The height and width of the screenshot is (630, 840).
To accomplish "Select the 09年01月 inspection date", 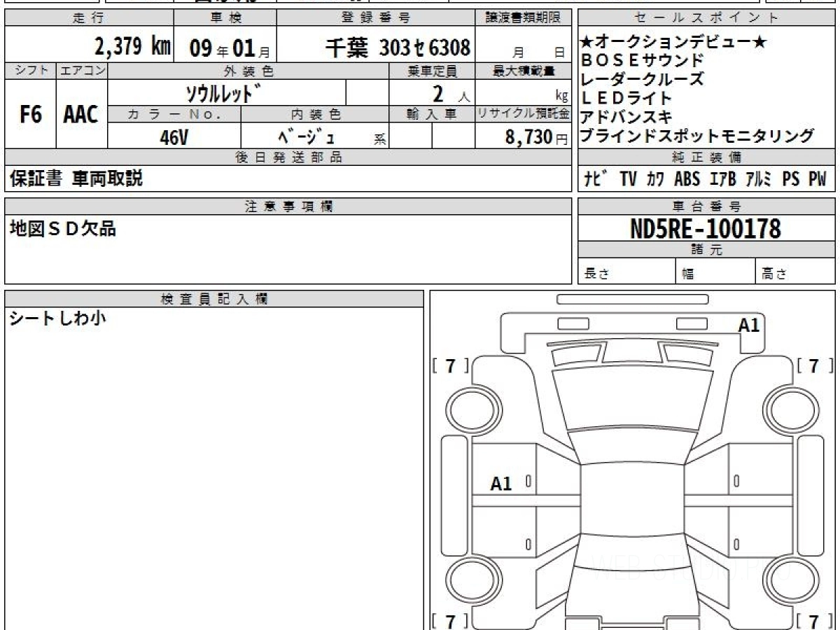I will tap(229, 48).
